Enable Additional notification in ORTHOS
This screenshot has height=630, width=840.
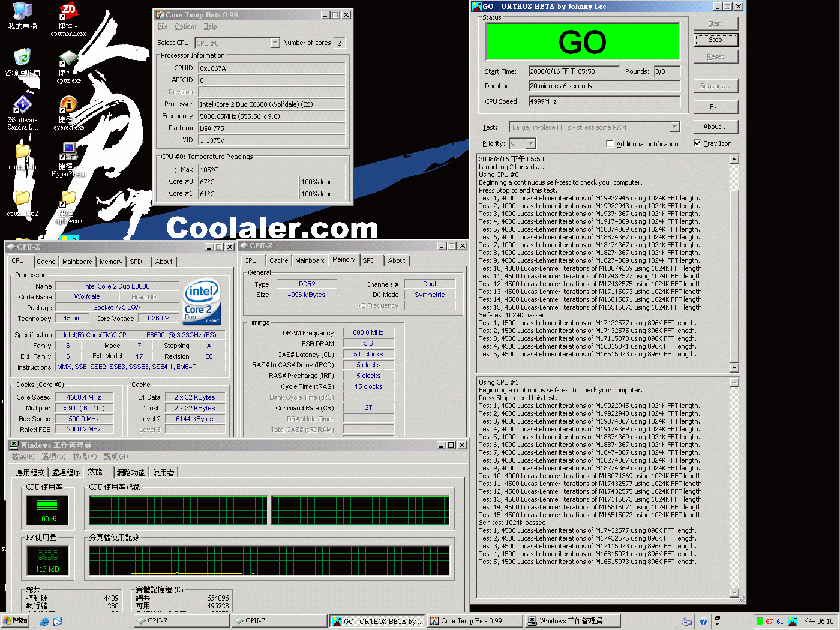pos(610,144)
